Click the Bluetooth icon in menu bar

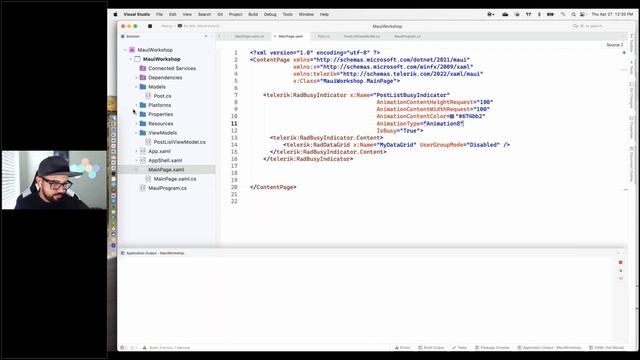tap(539, 14)
